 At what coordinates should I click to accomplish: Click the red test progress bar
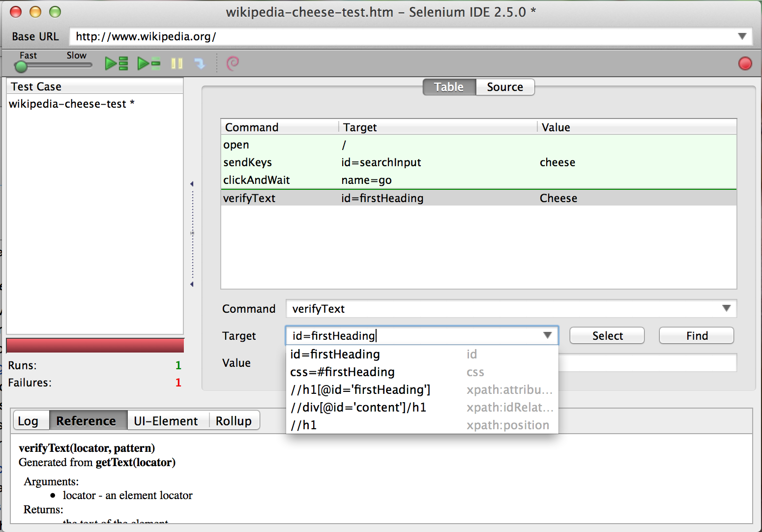(x=95, y=345)
